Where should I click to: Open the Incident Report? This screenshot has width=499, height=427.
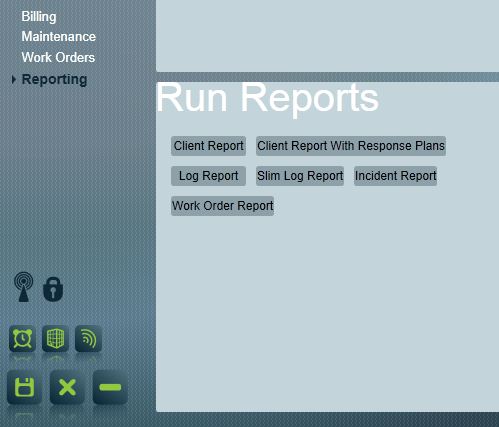click(395, 176)
